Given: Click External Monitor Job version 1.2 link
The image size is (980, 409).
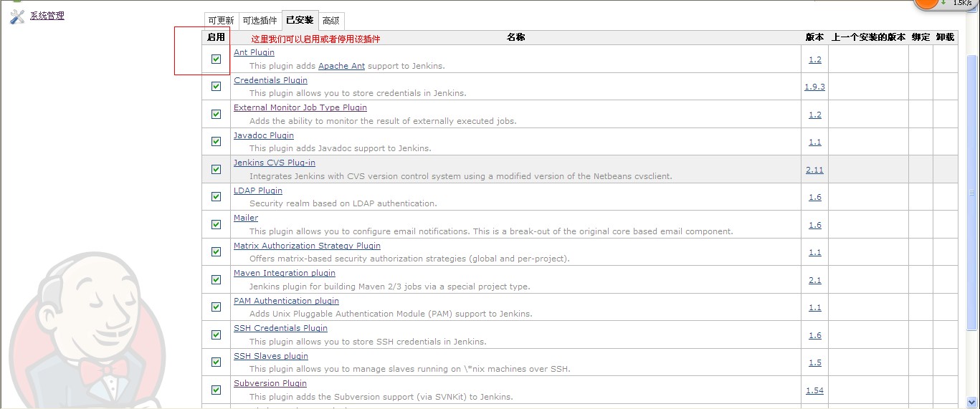Looking at the screenshot, I should coord(815,115).
